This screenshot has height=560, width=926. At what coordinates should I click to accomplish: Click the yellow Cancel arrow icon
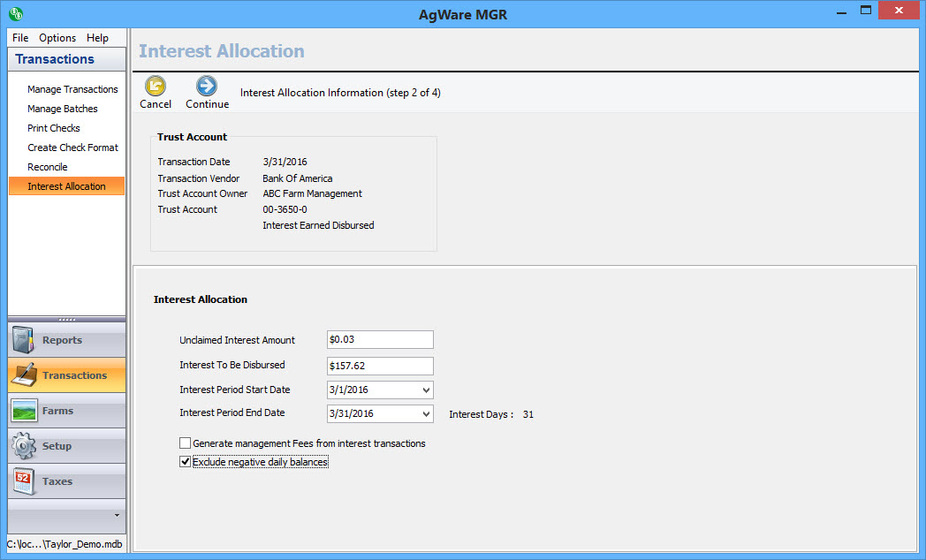pos(156,86)
